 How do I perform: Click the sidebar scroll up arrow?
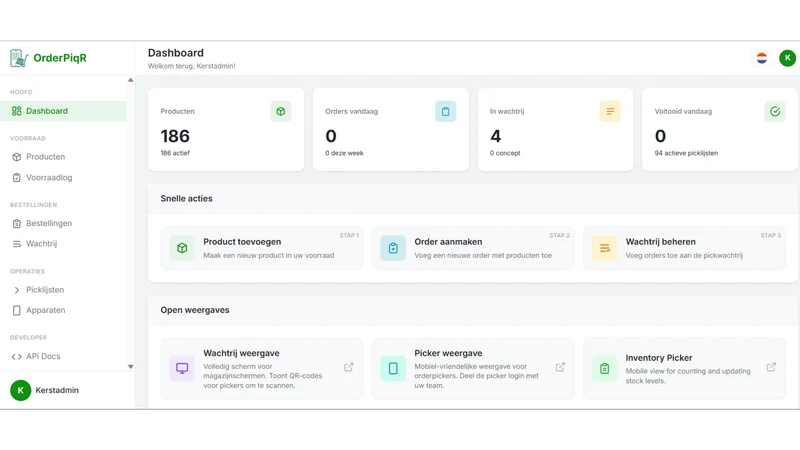click(131, 80)
